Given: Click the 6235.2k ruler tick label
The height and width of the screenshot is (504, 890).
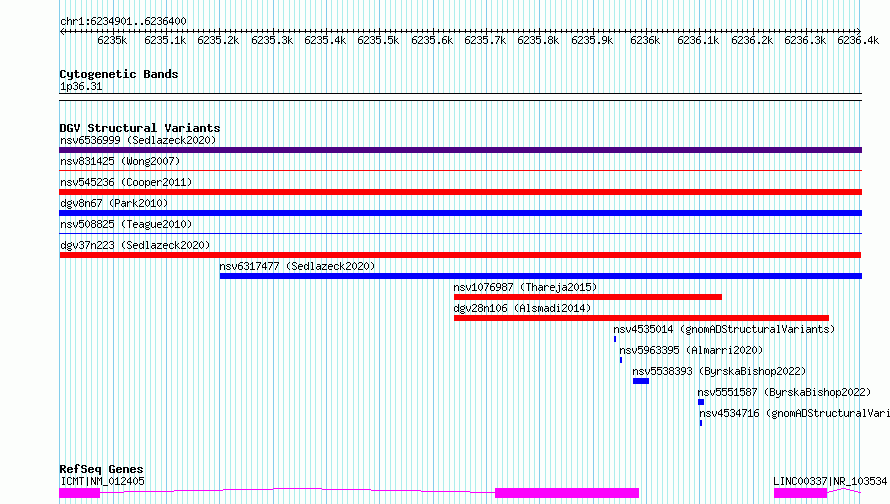Looking at the screenshot, I should pos(218,40).
